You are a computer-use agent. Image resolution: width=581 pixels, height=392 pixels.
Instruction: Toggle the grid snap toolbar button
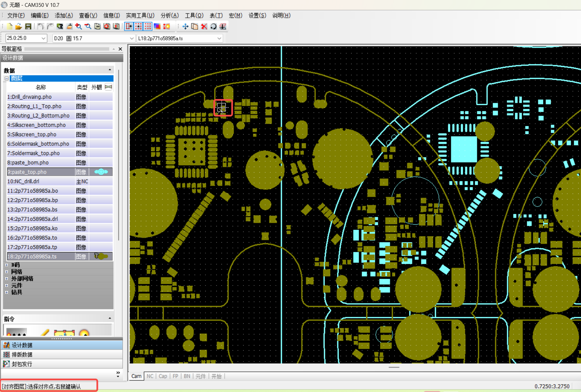pos(138,26)
